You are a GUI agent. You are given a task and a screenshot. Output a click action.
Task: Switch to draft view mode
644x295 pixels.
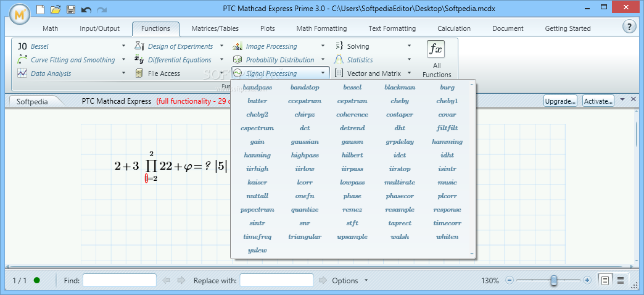point(621,281)
